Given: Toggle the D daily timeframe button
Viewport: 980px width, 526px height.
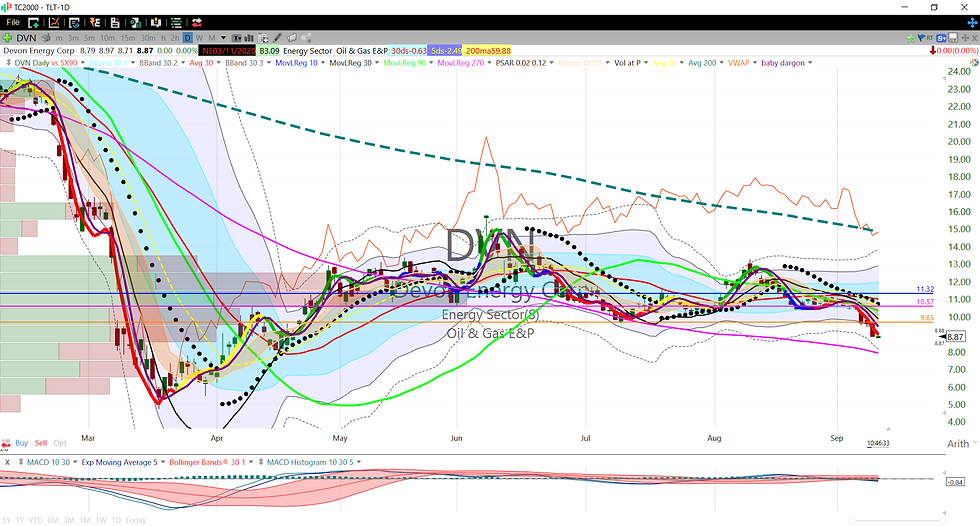Looking at the screenshot, I should [x=188, y=38].
